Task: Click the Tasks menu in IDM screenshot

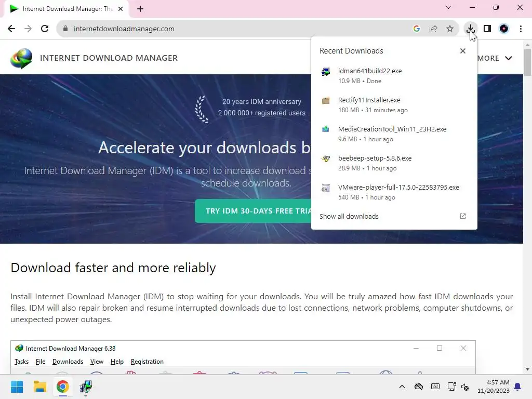Action: (21, 362)
